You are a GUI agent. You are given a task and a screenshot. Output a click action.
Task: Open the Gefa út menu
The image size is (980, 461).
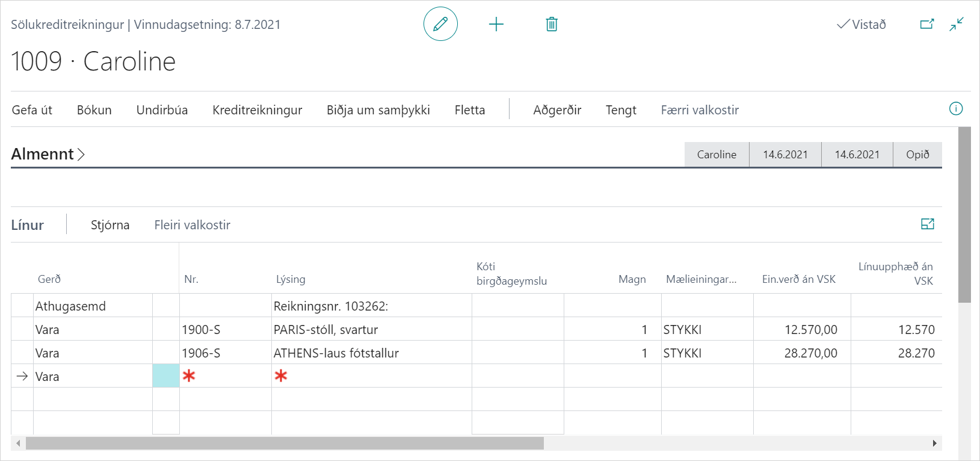coord(32,110)
